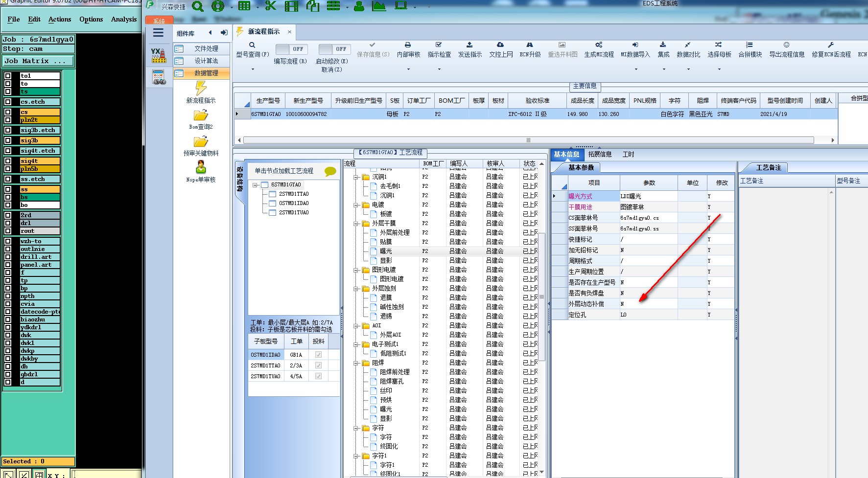Toggle the 启动修改 OFF switch
This screenshot has height=478, width=868.
coord(334,49)
